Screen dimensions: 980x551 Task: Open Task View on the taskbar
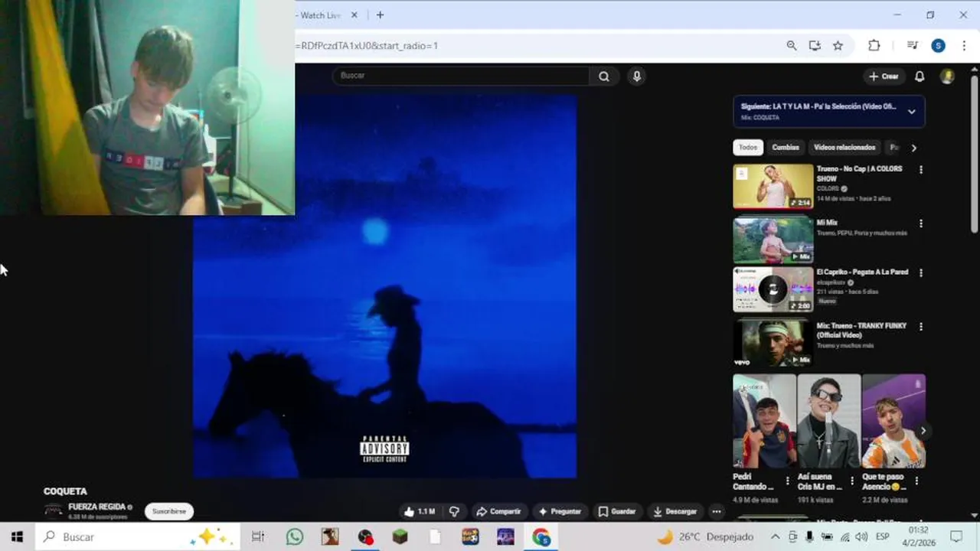(258, 536)
